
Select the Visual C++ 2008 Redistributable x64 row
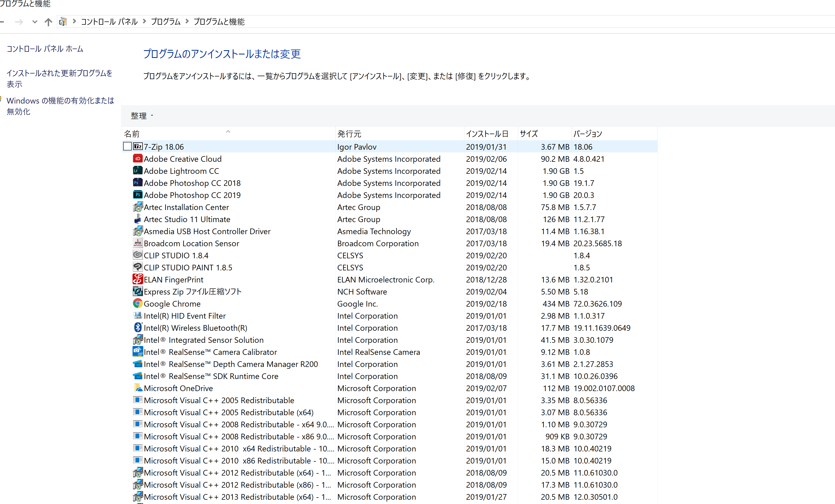pyautogui.click(x=389, y=424)
